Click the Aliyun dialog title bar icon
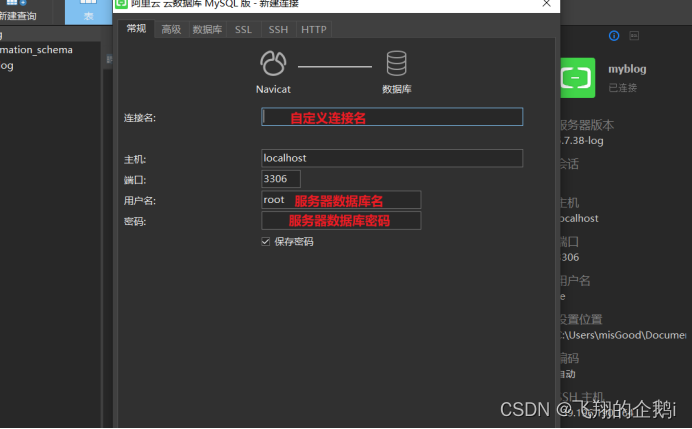Image resolution: width=692 pixels, height=429 pixels. pyautogui.click(x=121, y=4)
